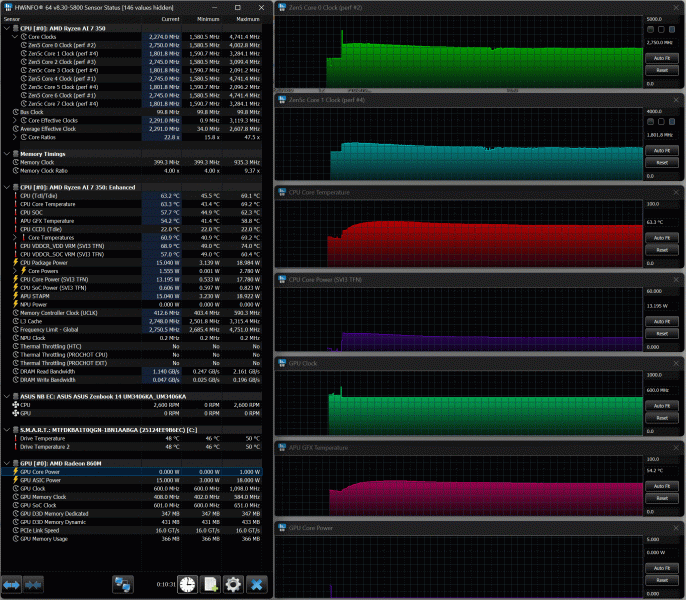This screenshot has height=600, width=686.
Task: Click the Minimum column header
Action: click(208, 19)
